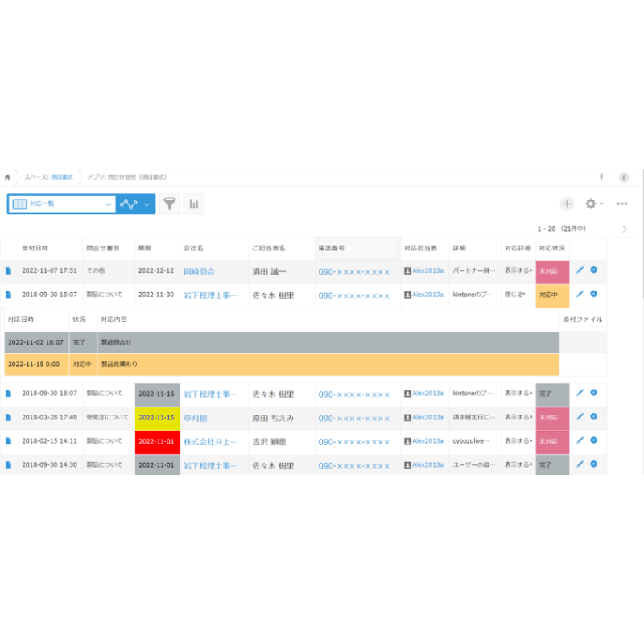This screenshot has height=644, width=644.
Task: Open company link 株式会社井上…
Action: (211, 442)
